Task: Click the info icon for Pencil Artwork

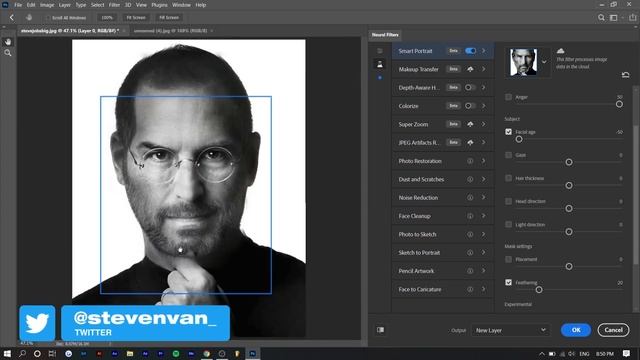Action: (x=470, y=271)
